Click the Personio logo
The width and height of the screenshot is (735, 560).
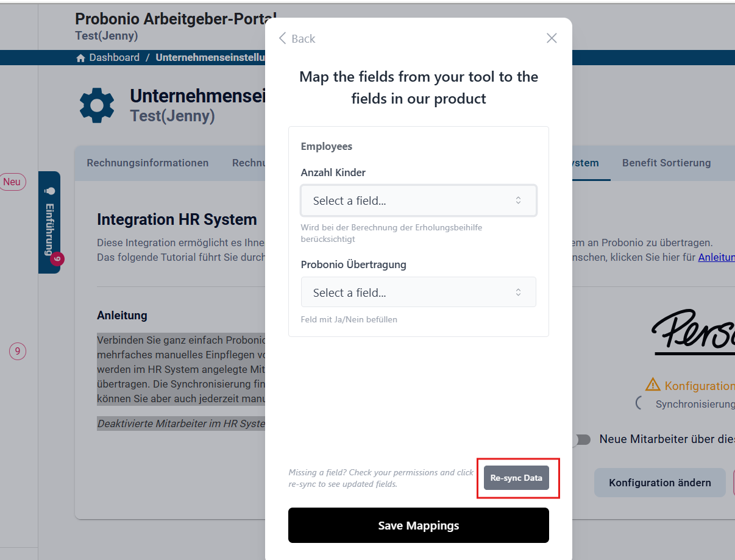click(693, 332)
